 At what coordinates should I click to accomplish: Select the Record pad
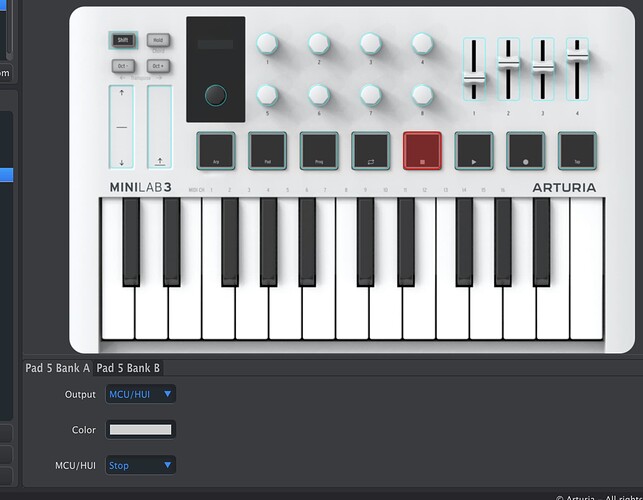[x=526, y=151]
